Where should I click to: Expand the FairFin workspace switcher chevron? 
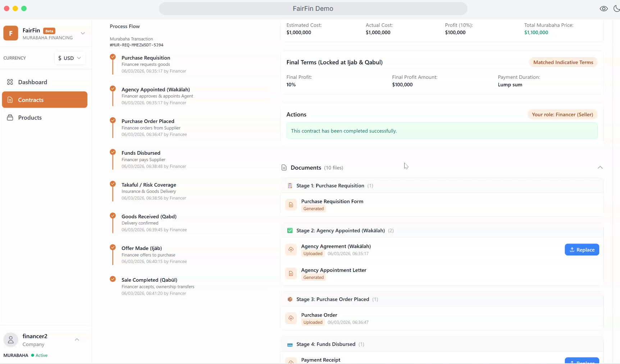[83, 33]
